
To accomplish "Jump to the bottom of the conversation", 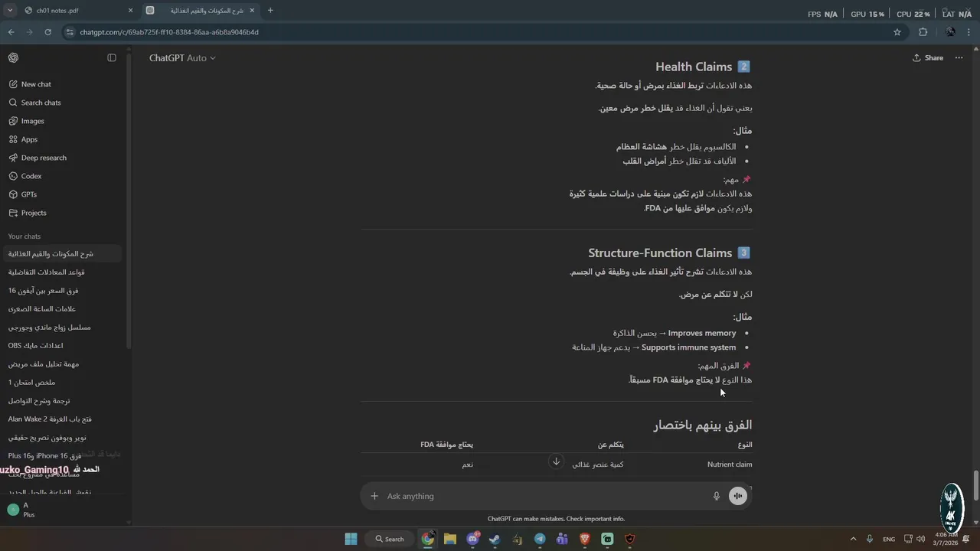I will [557, 461].
